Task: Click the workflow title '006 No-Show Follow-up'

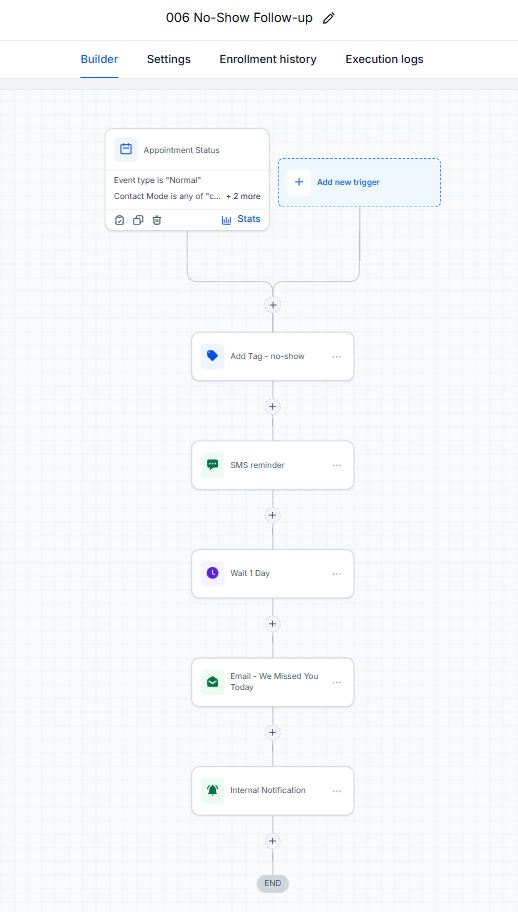Action: click(240, 18)
